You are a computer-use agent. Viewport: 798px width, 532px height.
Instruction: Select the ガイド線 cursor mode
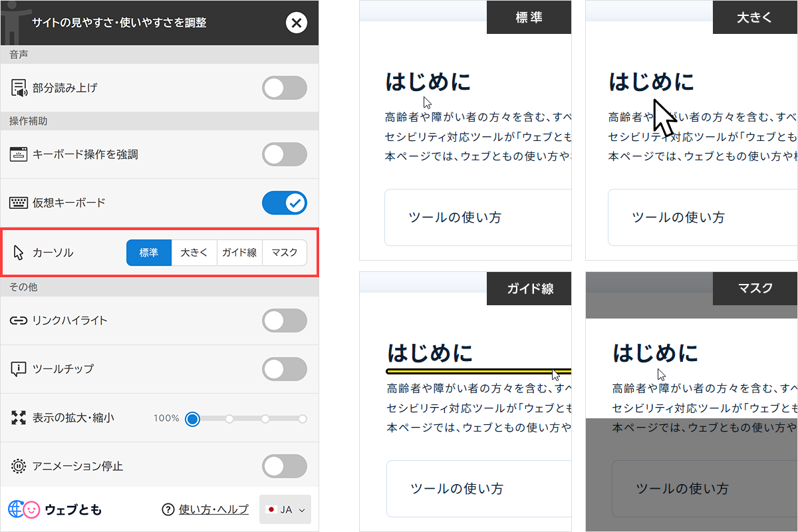point(239,253)
